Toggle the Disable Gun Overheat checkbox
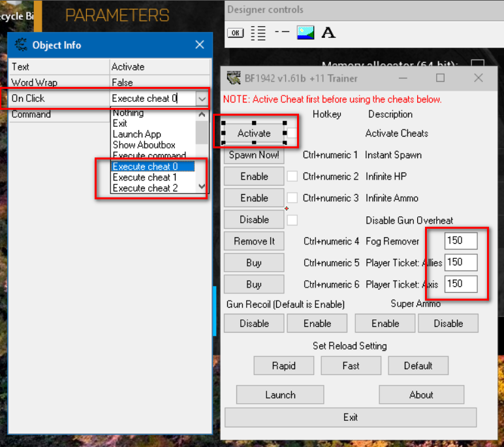 click(x=292, y=220)
